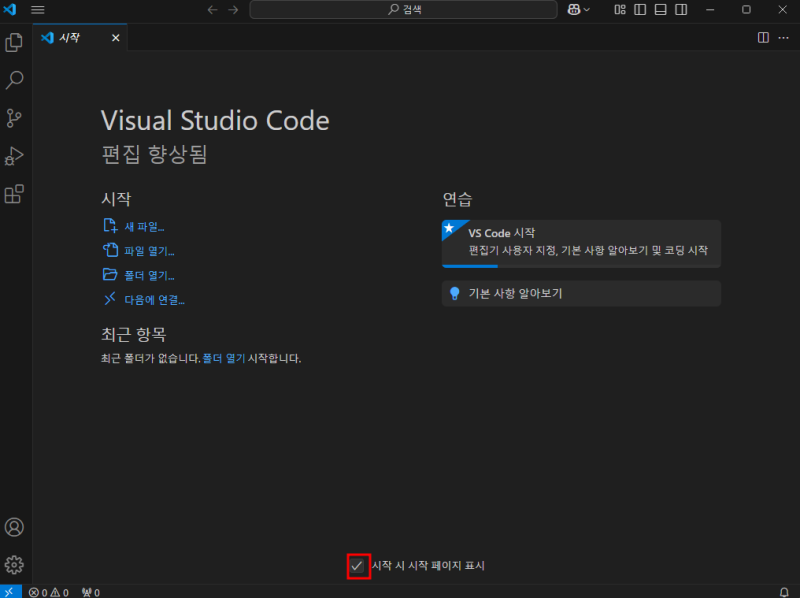Toggle the secondary side bar icon

pos(681,9)
